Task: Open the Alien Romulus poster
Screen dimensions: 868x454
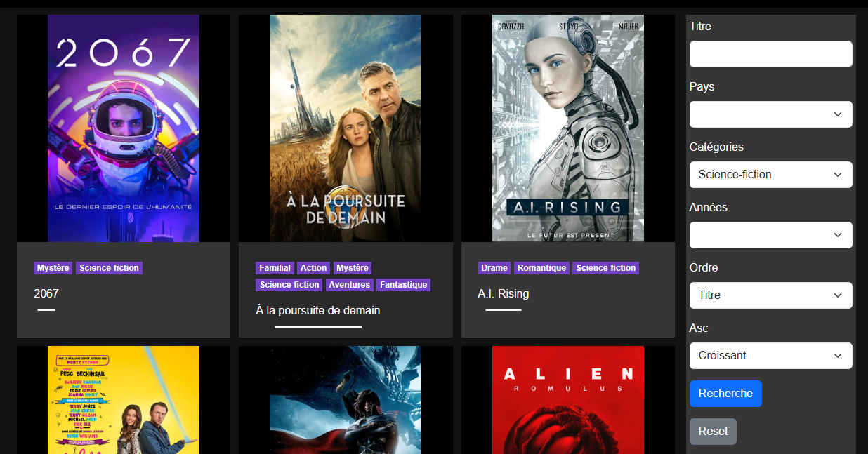Action: (x=568, y=400)
